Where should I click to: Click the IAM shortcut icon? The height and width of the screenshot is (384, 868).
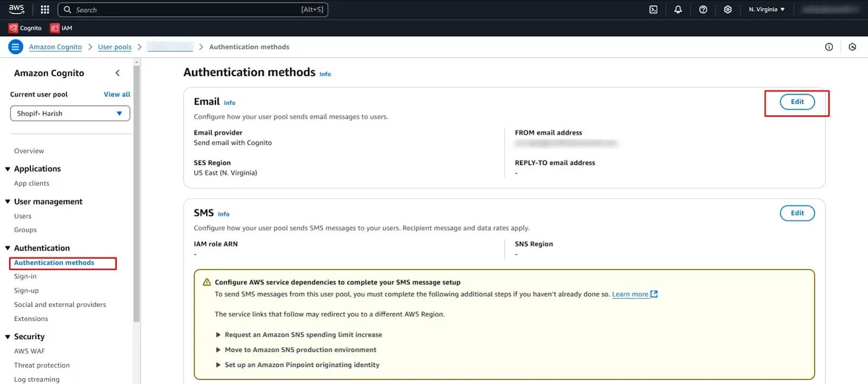(55, 28)
